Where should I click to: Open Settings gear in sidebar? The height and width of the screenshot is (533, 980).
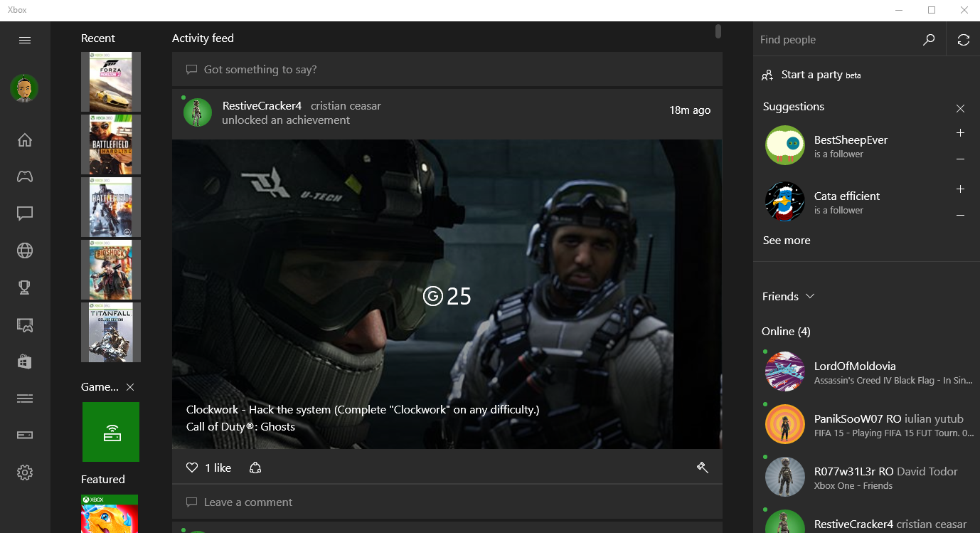pyautogui.click(x=25, y=473)
